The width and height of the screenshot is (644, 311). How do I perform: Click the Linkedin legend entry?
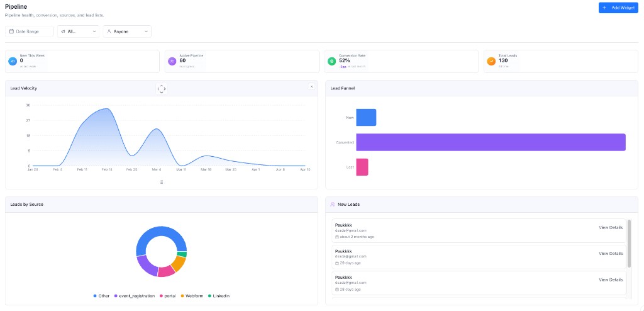tap(218, 296)
